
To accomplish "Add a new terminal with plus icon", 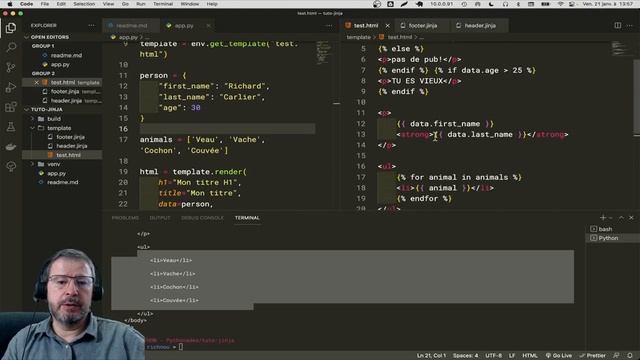I will coord(603,218).
